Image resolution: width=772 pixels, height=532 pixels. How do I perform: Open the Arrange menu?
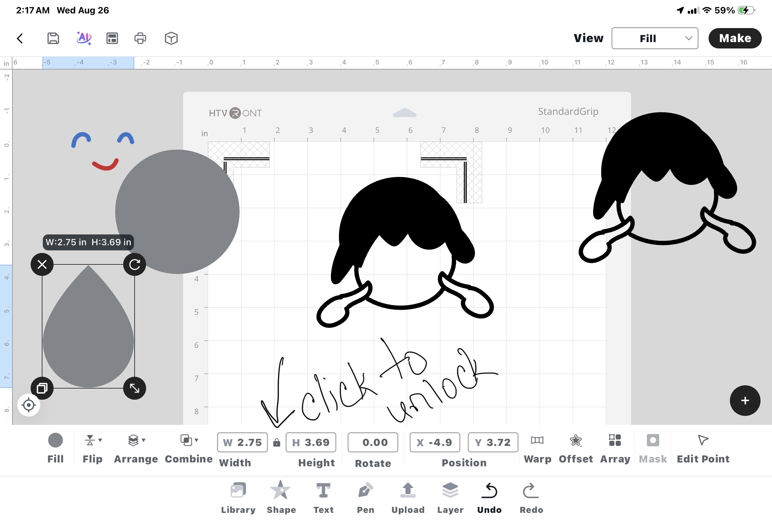pos(136,449)
